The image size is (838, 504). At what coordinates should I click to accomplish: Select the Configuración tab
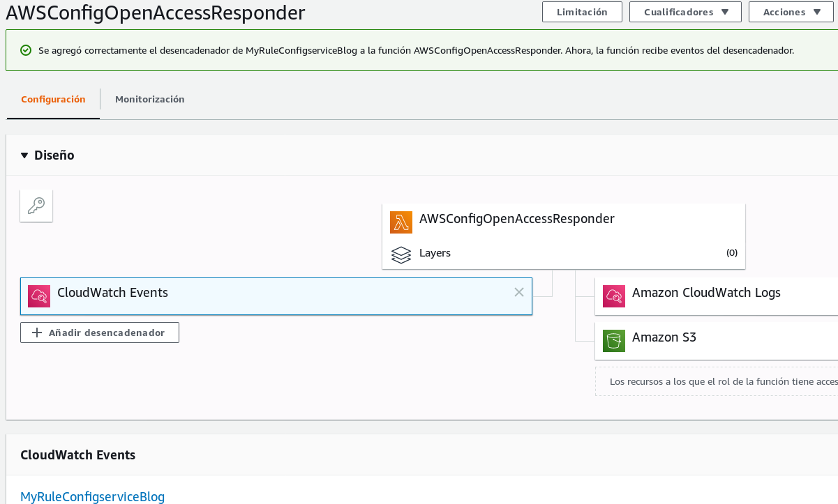click(x=53, y=99)
